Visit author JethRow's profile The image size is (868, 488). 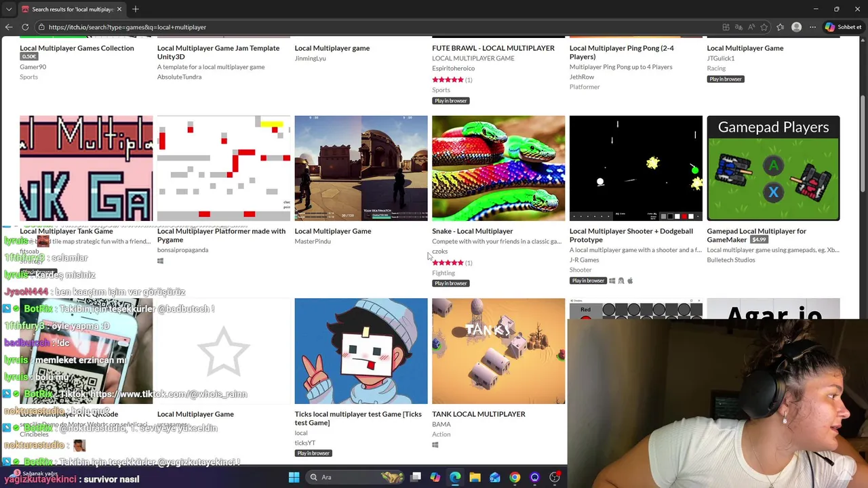582,77
